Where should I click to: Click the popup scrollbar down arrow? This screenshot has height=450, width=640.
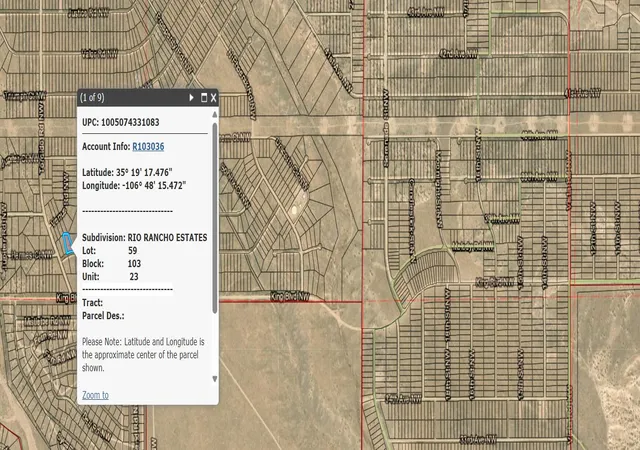(x=215, y=379)
